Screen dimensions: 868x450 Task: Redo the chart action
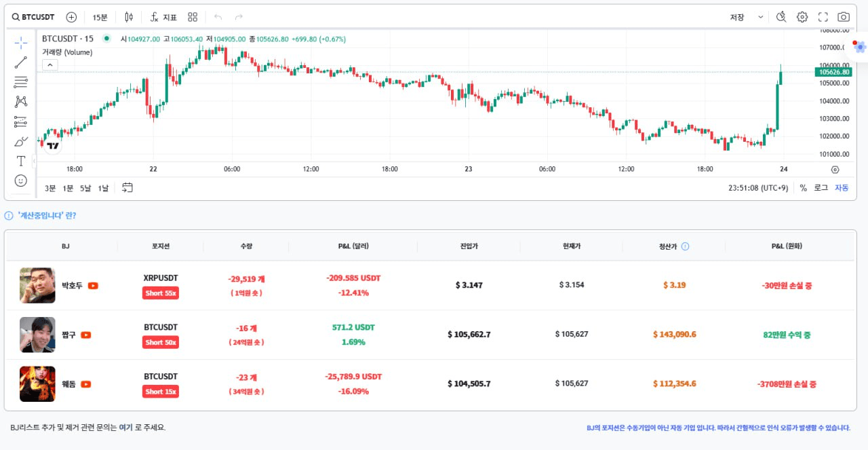238,17
